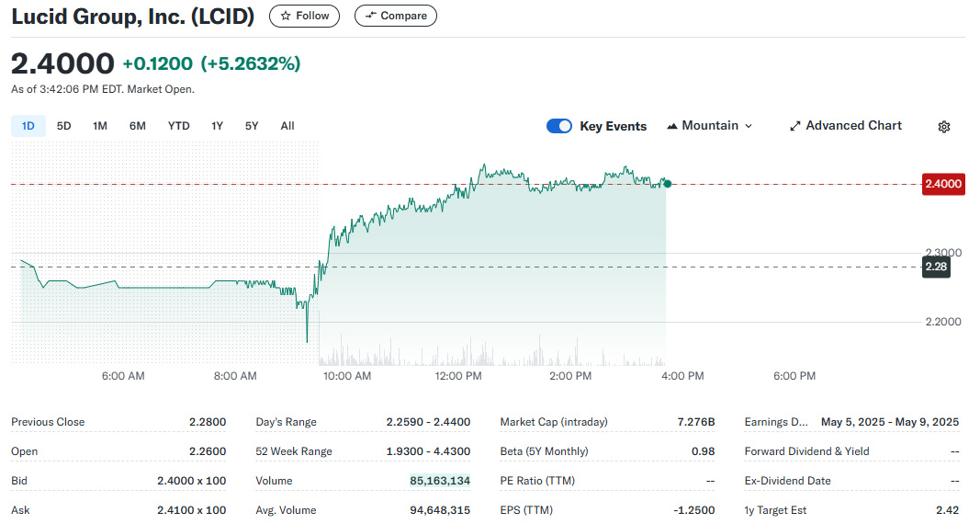Image resolution: width=980 pixels, height=524 pixels.
Task: Click the 2.28 previous close label
Action: 936,267
